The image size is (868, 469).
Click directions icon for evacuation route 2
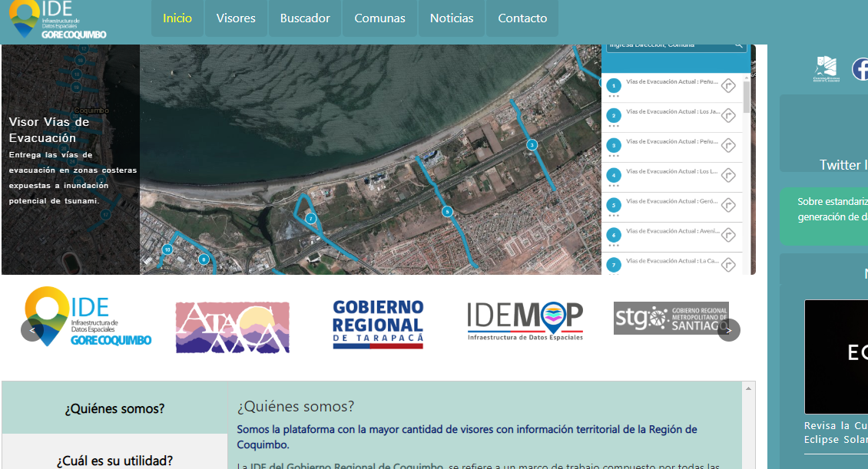[728, 116]
